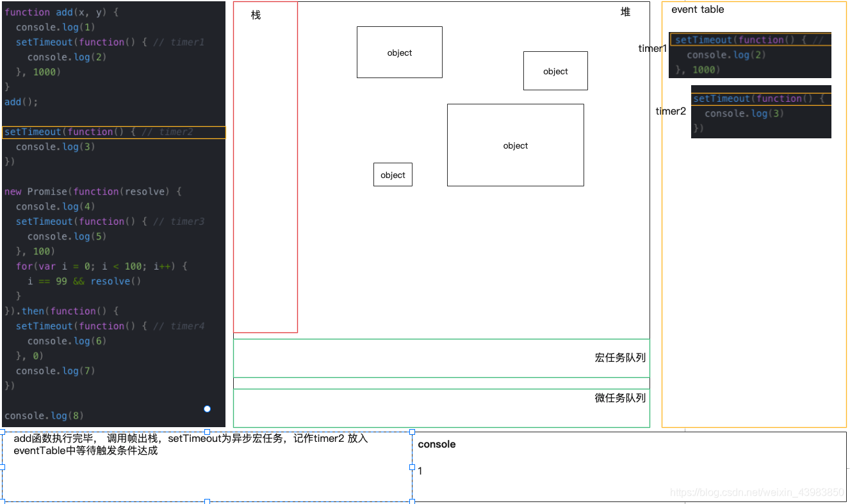Click the bold "console" heading
The height and width of the screenshot is (504, 850).
pos(437,444)
